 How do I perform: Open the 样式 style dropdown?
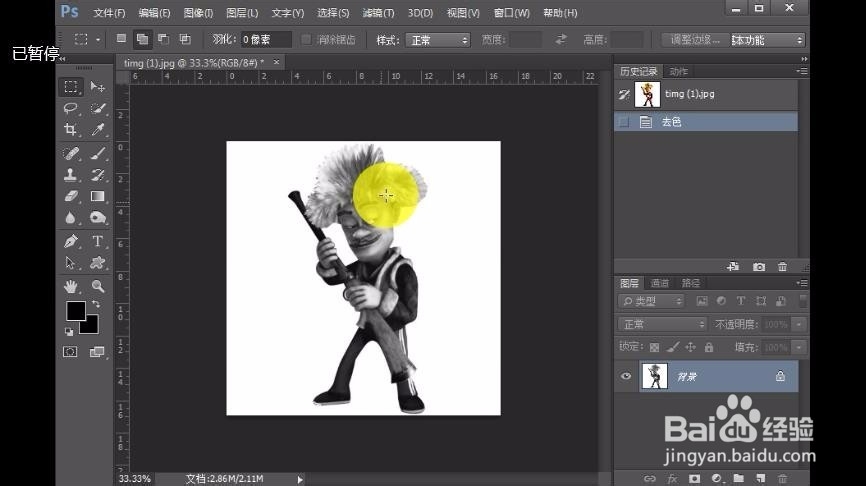438,40
